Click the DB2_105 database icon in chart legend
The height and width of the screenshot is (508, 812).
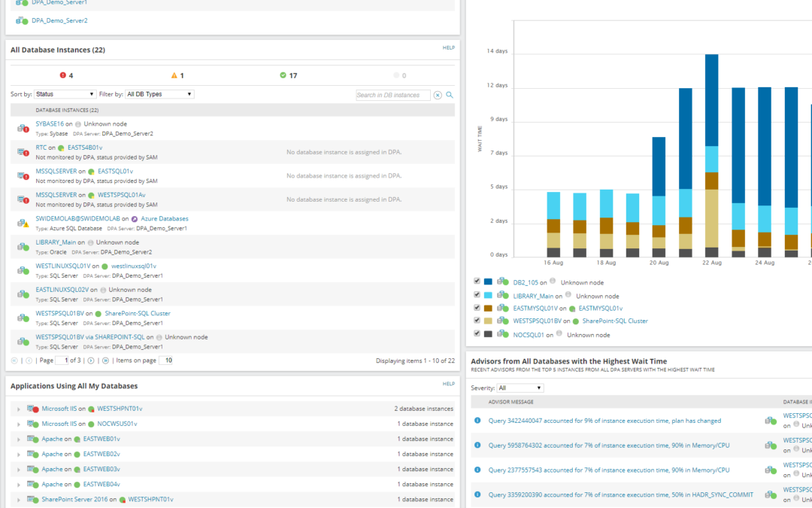tap(502, 281)
